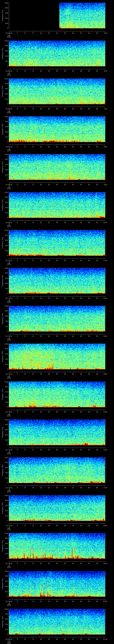
Task: Click the 12:00 end time label
Action: (x=105, y=298)
